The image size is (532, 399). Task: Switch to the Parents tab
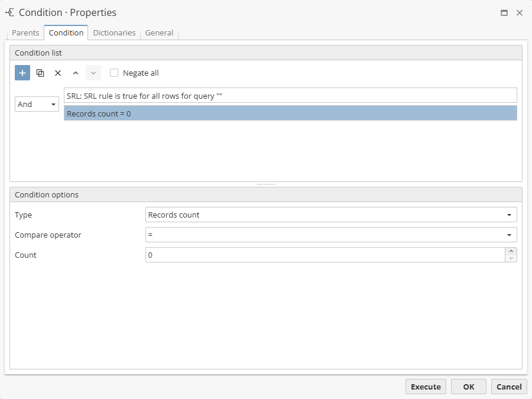(25, 33)
